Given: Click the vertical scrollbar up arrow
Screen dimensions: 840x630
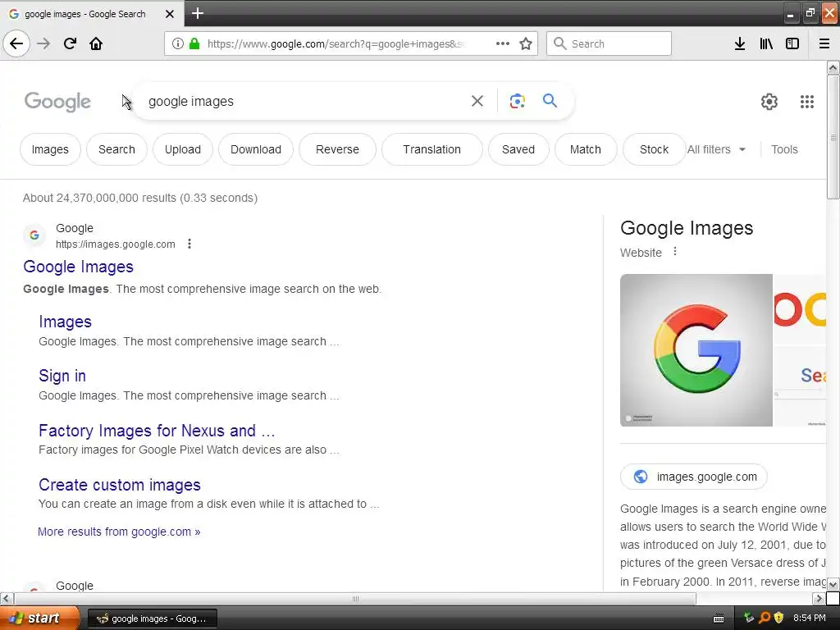Looking at the screenshot, I should pyautogui.click(x=833, y=67).
